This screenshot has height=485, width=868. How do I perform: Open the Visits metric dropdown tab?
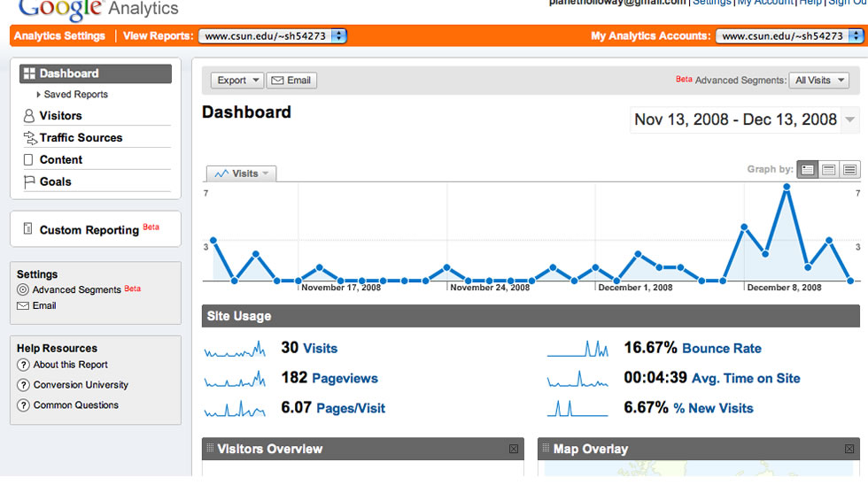tap(241, 173)
